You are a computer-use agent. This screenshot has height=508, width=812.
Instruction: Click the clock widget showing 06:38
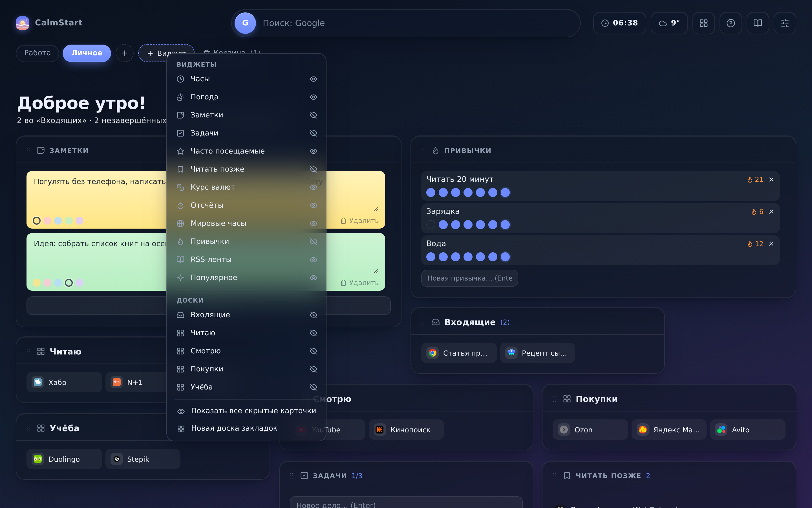click(x=619, y=23)
